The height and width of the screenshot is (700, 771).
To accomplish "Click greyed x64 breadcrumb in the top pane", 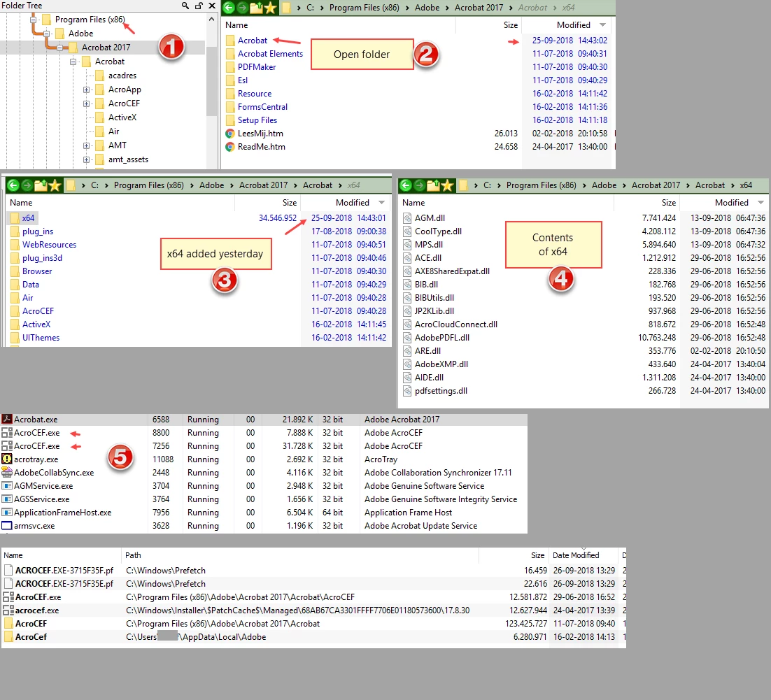I will pos(568,8).
